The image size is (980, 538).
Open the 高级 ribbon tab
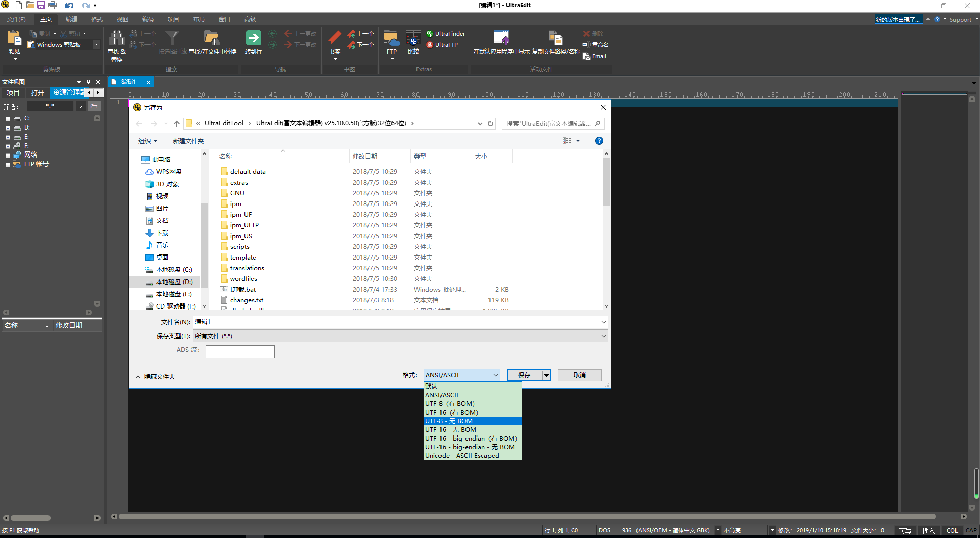point(250,19)
